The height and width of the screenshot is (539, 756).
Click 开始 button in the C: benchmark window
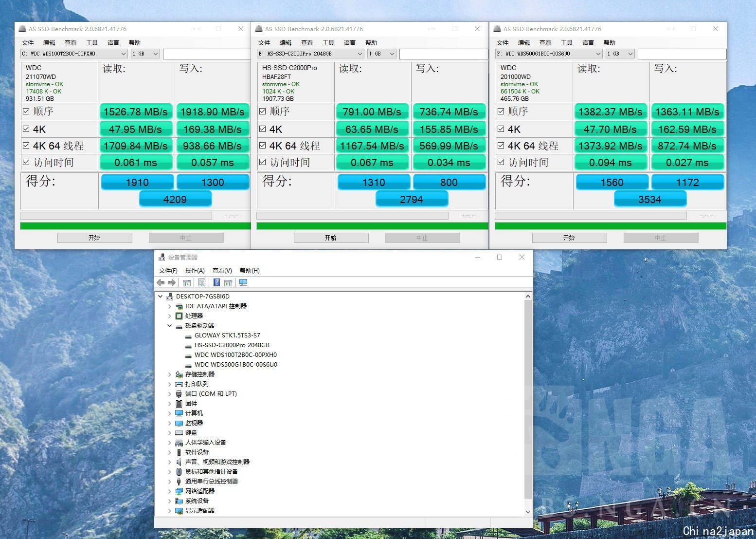95,238
